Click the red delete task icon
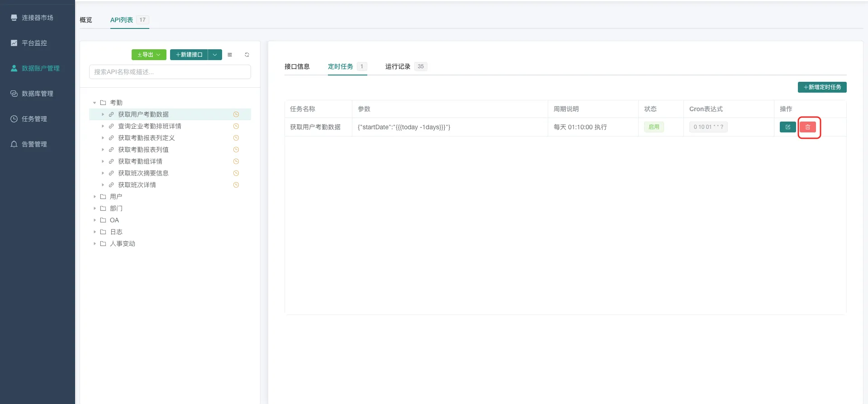This screenshot has height=404, width=868. coord(807,127)
